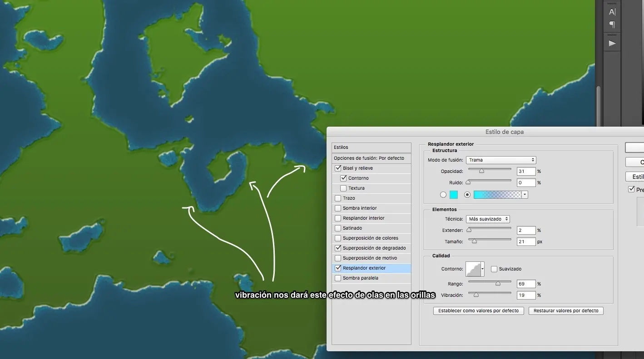This screenshot has height=359, width=644.
Task: Select the gradient radio button
Action: point(467,195)
